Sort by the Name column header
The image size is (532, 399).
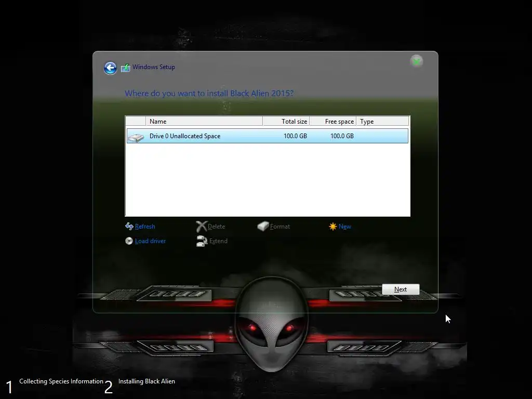pos(204,122)
